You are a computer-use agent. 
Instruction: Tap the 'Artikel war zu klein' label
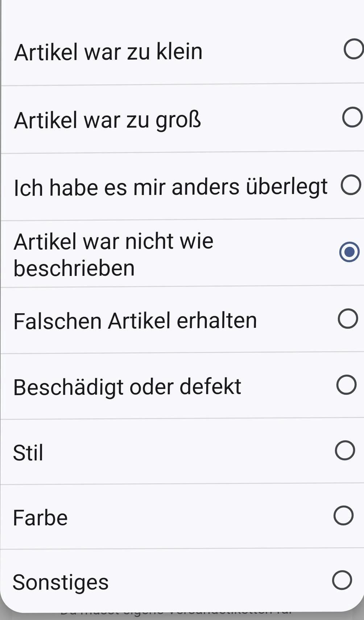(108, 52)
